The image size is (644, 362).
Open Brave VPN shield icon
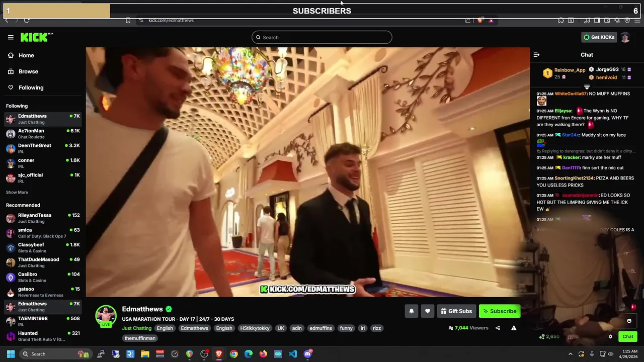tap(627, 20)
